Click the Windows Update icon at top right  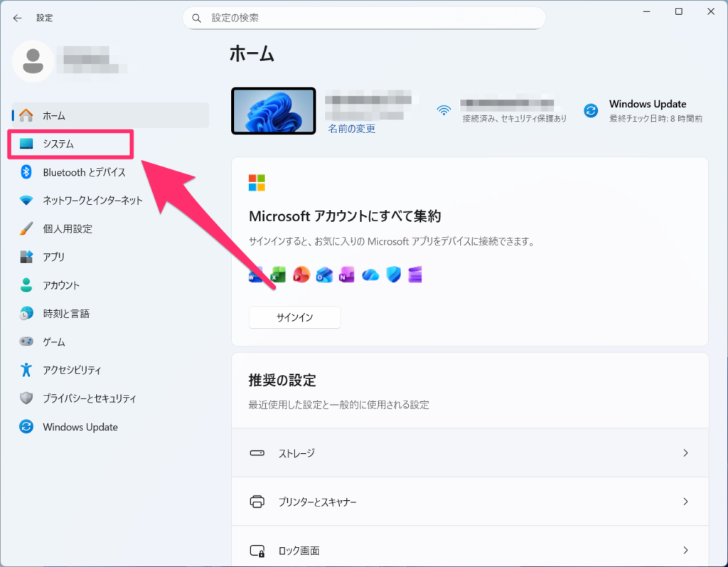click(590, 110)
